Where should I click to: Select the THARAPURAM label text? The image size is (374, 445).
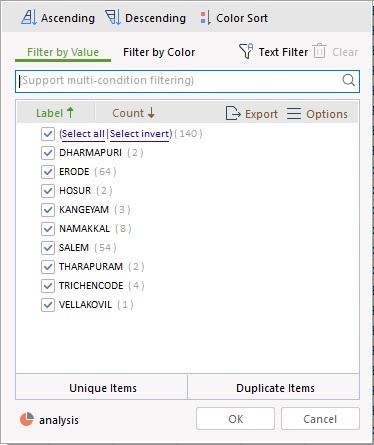(91, 267)
